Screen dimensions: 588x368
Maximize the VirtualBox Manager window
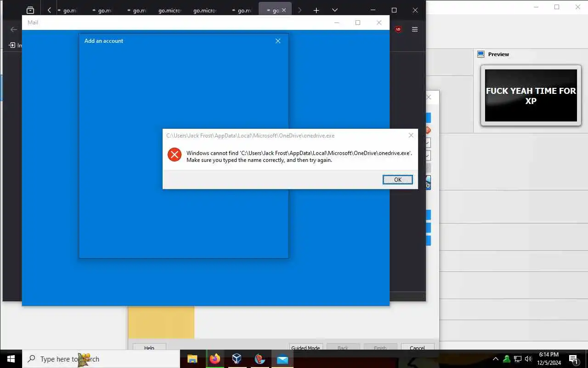click(x=557, y=7)
